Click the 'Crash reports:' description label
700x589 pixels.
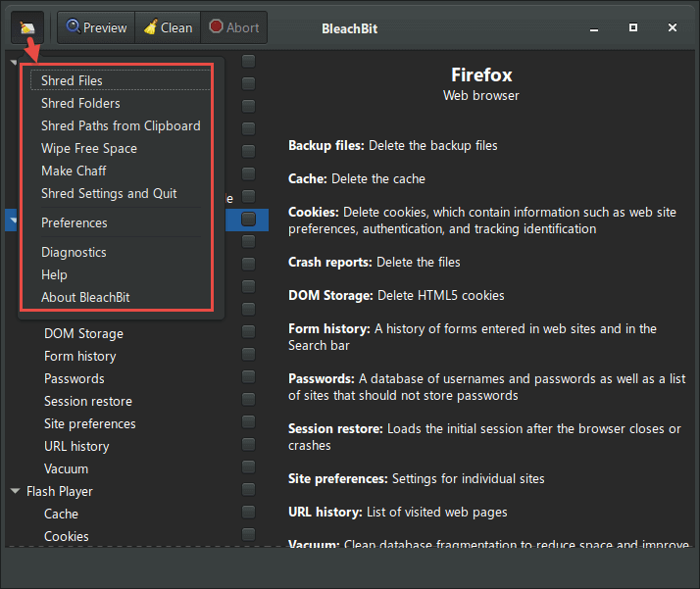(x=330, y=262)
